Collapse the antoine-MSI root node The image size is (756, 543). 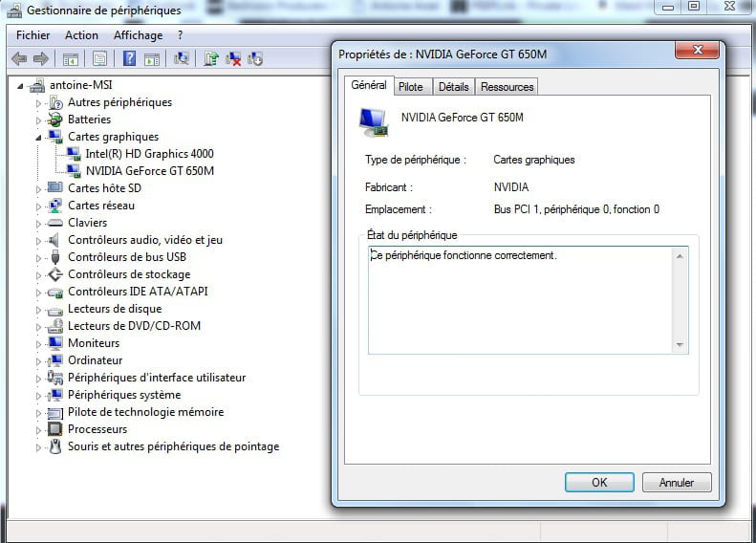click(20, 86)
